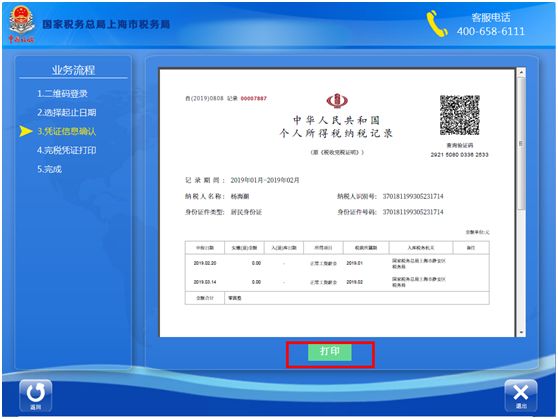Click the red record number 00007887
The height and width of the screenshot is (419, 558).
pyautogui.click(x=253, y=99)
